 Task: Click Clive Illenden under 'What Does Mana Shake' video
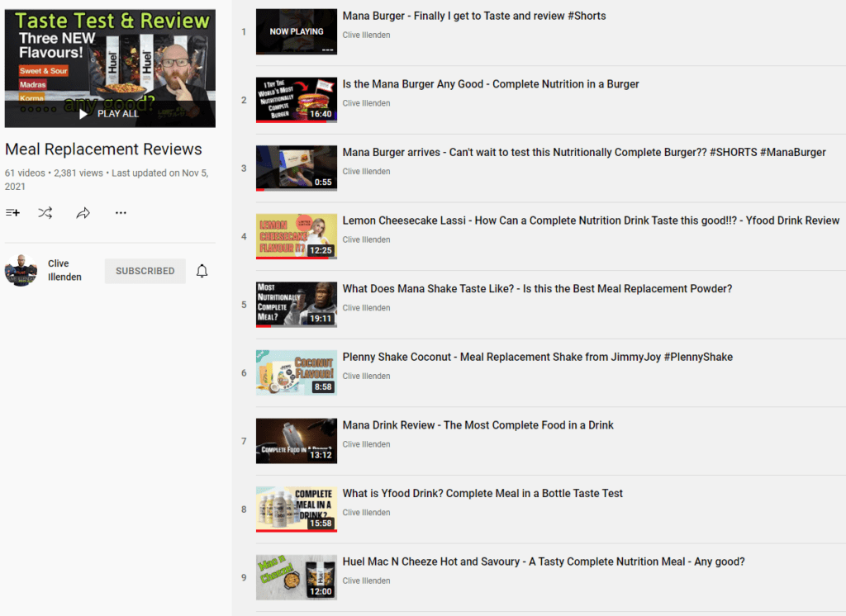366,308
